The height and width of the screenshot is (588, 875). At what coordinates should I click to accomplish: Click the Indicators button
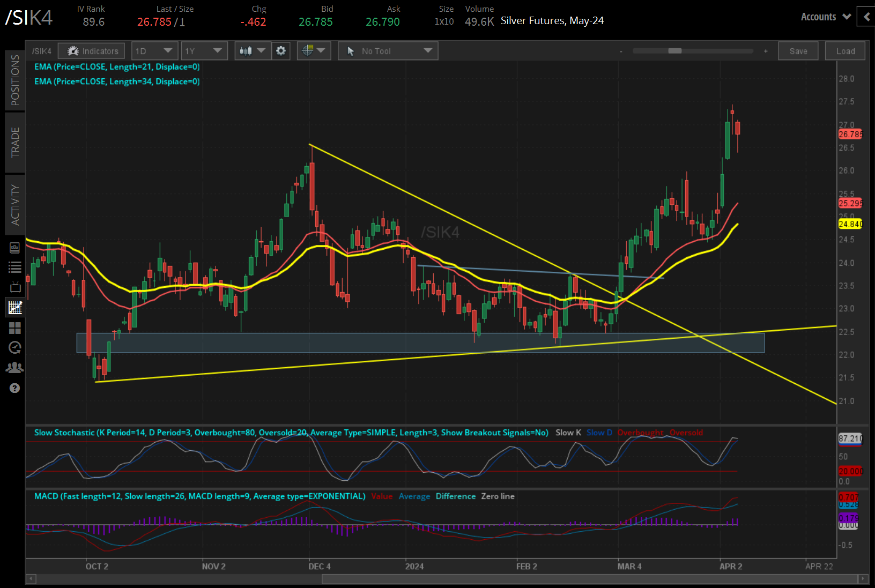pyautogui.click(x=92, y=51)
